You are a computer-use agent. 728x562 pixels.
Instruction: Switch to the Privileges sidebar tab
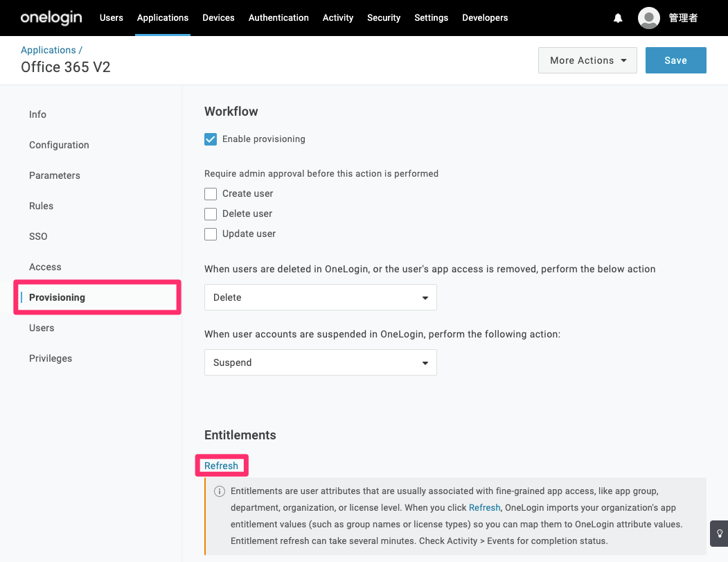pyautogui.click(x=51, y=358)
